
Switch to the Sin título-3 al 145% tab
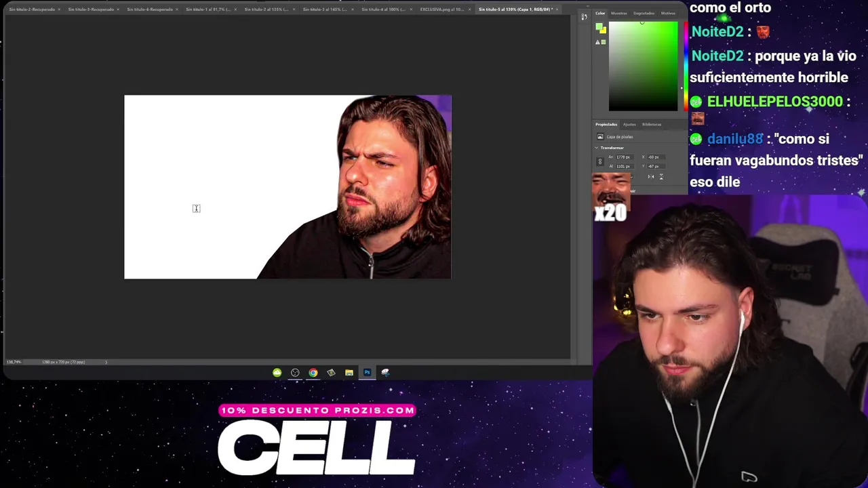tap(325, 9)
